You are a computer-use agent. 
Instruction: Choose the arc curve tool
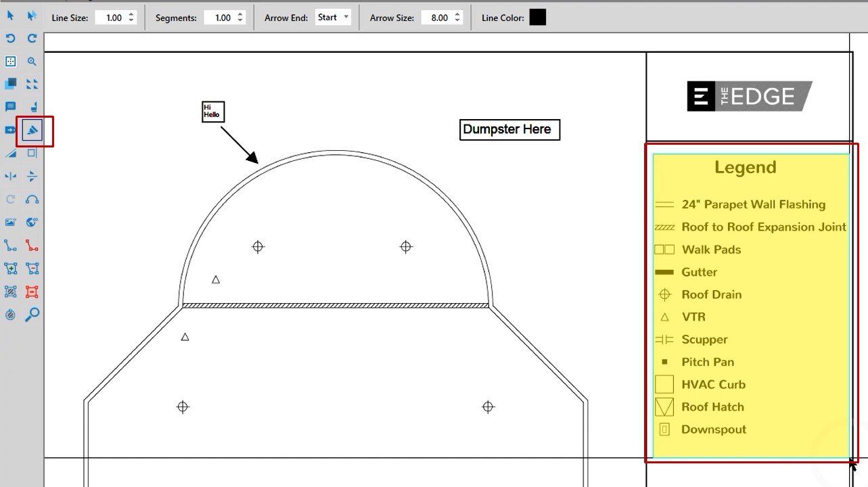pos(32,200)
